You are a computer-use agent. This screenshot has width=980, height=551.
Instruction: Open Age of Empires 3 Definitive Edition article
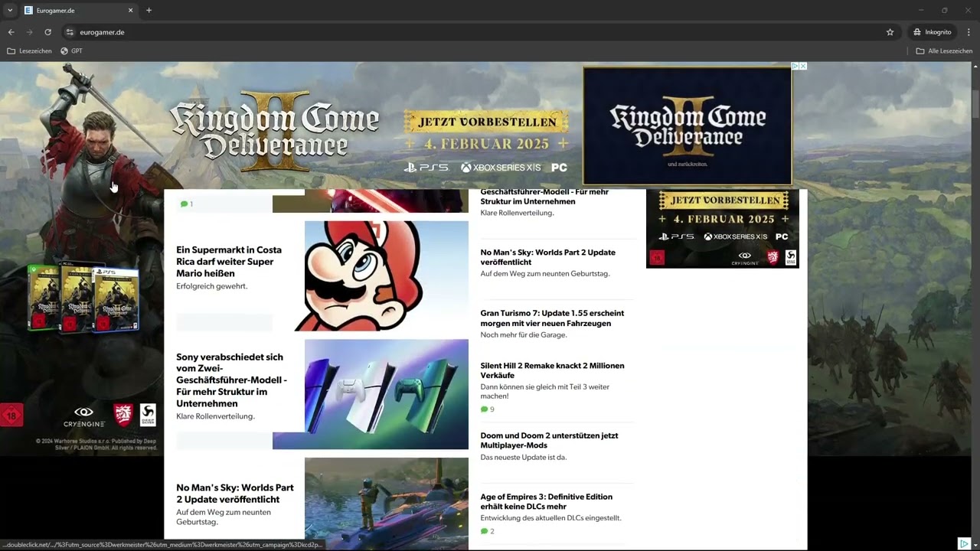coord(546,501)
